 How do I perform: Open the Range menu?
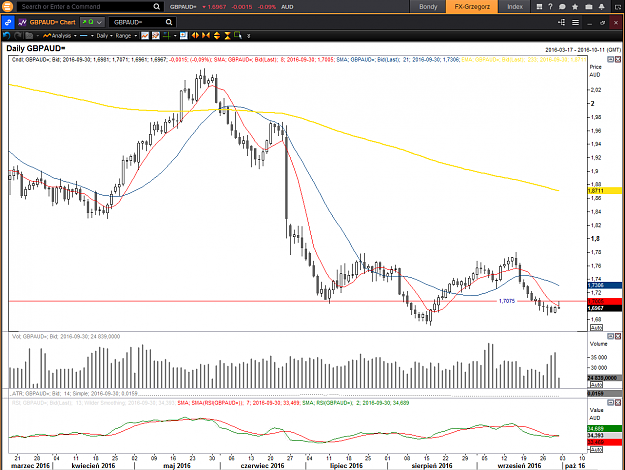click(123, 36)
